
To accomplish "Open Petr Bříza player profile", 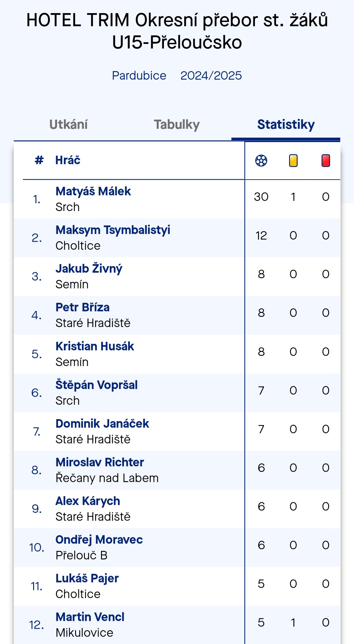I will coord(83,307).
